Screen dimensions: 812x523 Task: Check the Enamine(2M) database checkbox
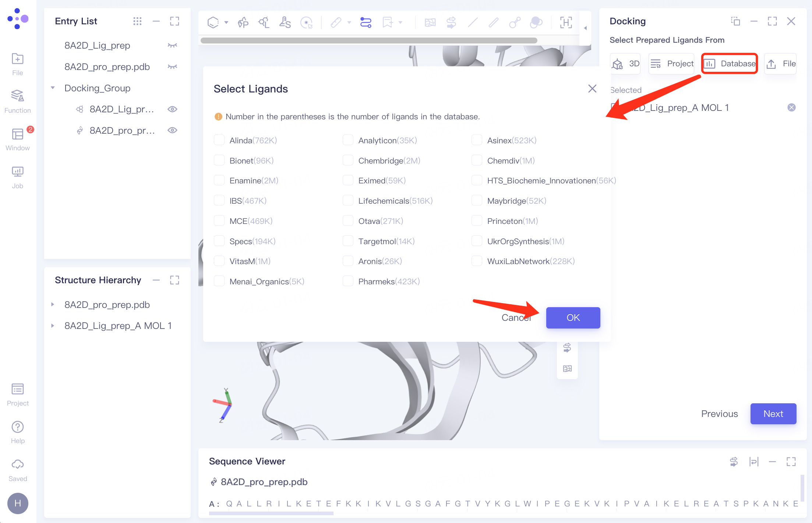coord(219,180)
